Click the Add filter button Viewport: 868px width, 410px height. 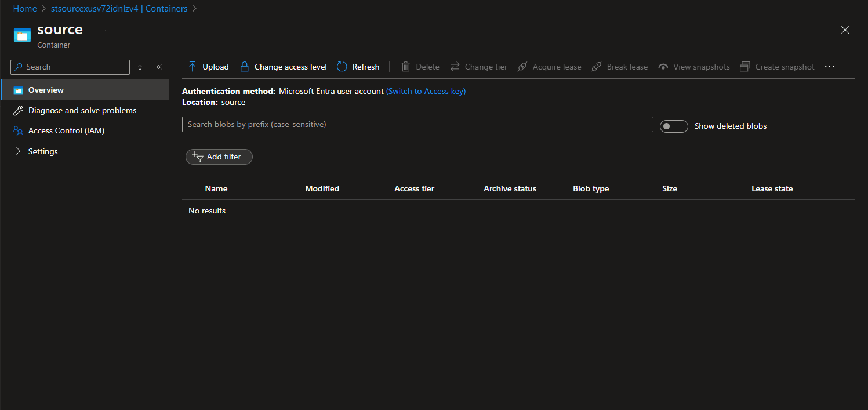(x=219, y=157)
